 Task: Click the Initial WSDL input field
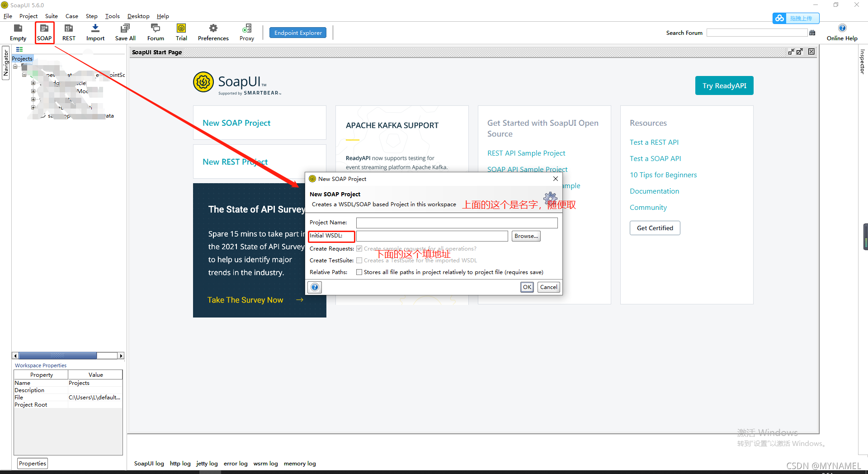[x=432, y=236]
